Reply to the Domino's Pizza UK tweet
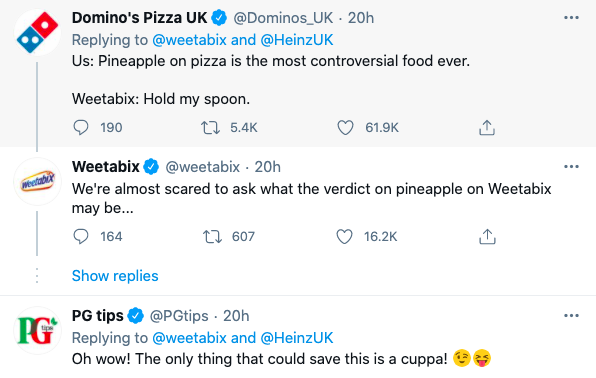 coord(81,128)
